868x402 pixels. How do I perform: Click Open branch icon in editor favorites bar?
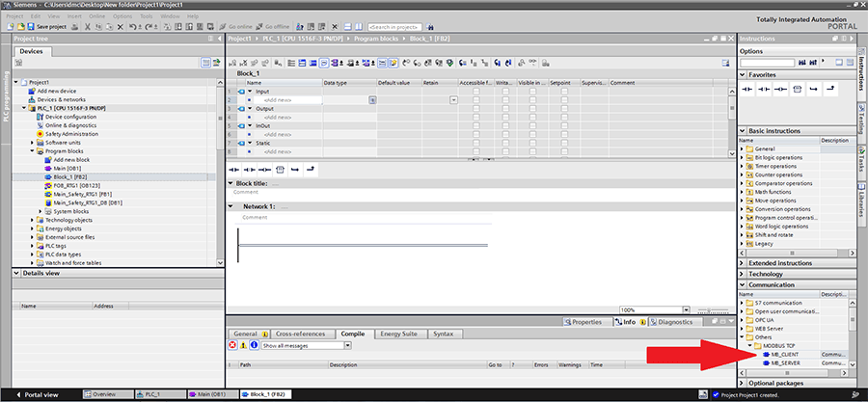point(295,170)
